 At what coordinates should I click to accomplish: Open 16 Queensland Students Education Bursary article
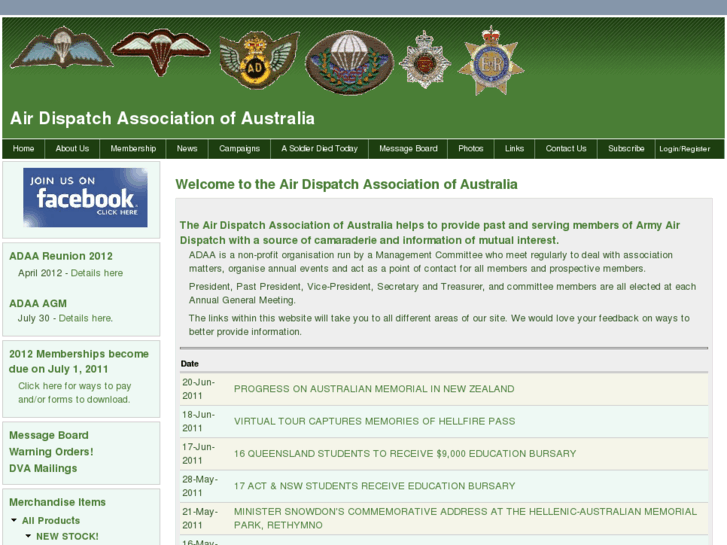[x=405, y=454]
